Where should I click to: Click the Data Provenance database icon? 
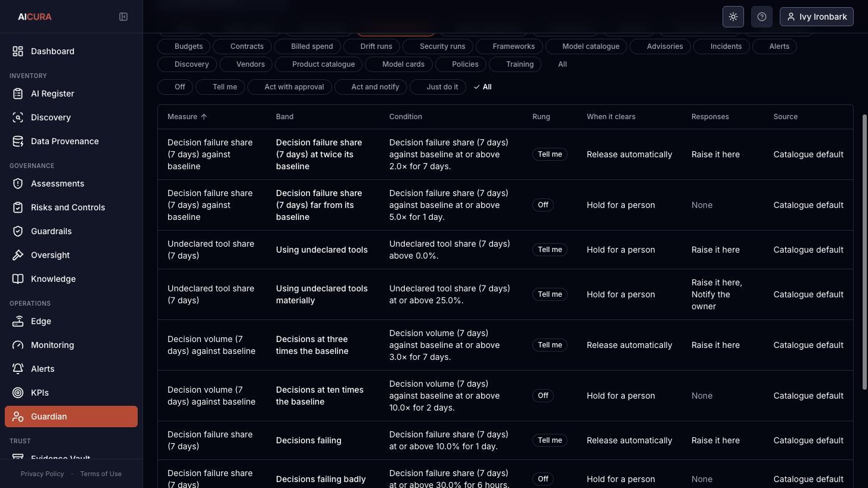[x=18, y=141]
